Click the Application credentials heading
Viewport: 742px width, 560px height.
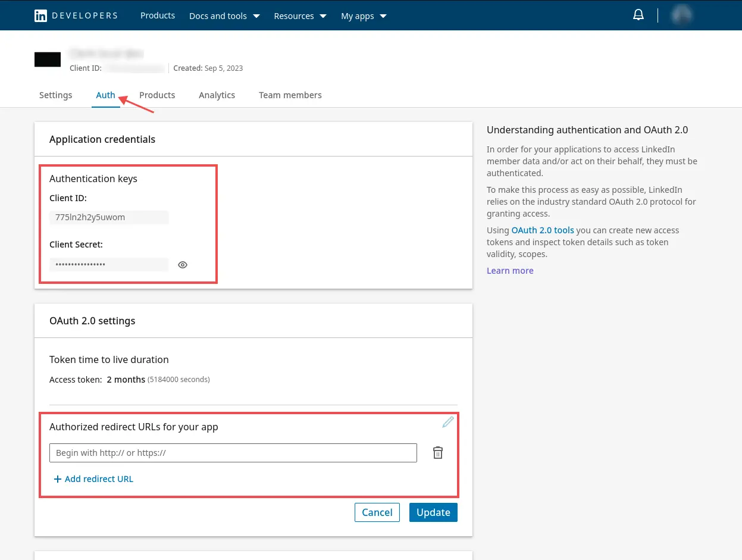(x=102, y=139)
